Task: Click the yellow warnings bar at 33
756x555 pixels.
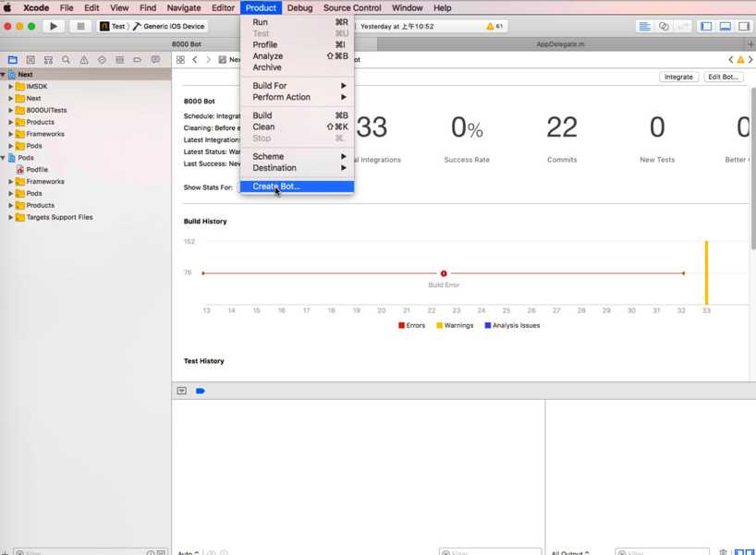Action: (x=707, y=272)
